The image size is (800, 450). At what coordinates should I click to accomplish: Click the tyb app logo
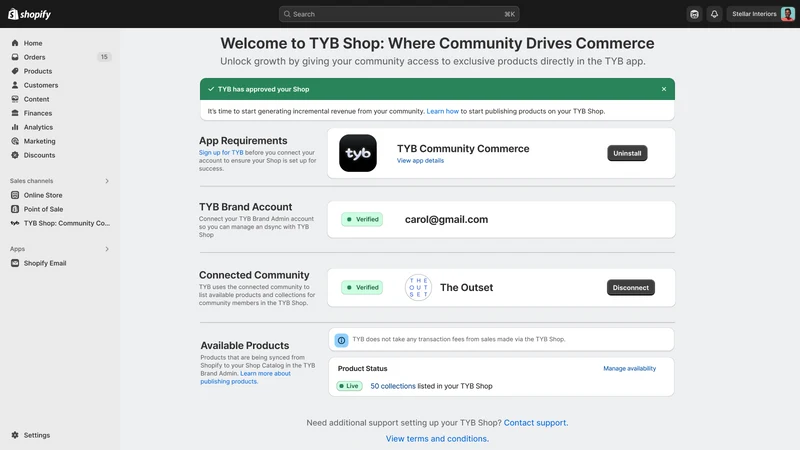click(358, 153)
